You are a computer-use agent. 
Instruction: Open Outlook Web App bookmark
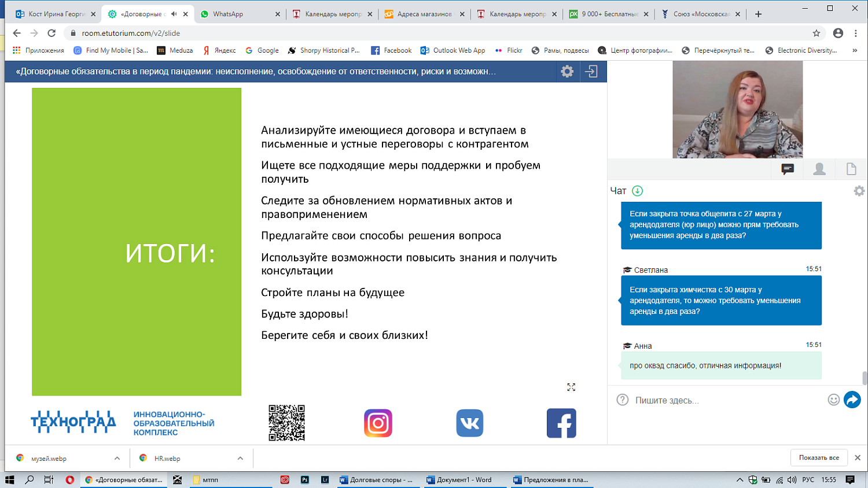(453, 50)
